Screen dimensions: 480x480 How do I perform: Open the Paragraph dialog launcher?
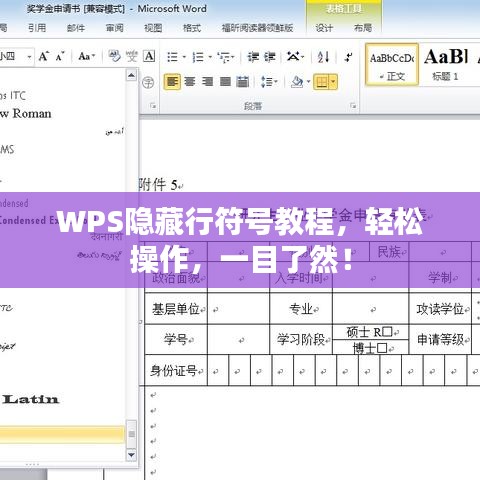[353, 106]
